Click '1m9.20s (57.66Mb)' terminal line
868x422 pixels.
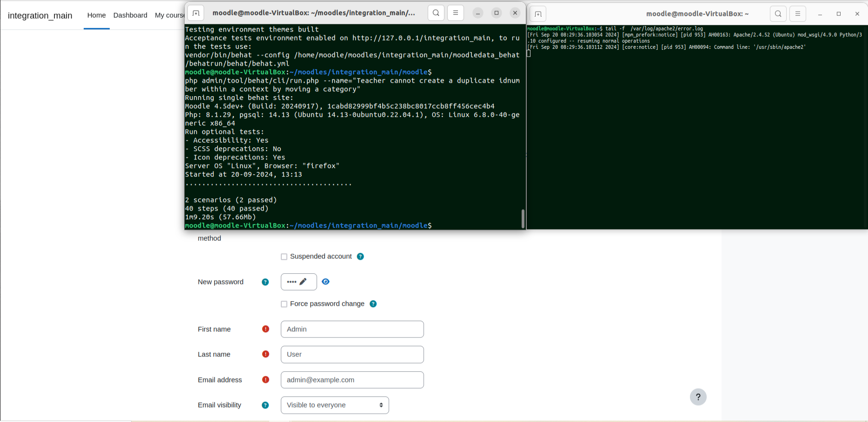point(220,217)
